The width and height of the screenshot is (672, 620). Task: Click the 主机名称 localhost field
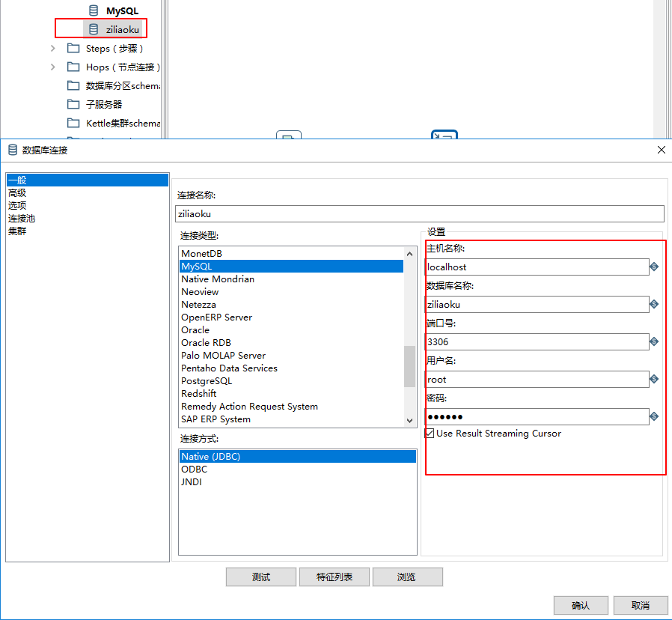[537, 267]
